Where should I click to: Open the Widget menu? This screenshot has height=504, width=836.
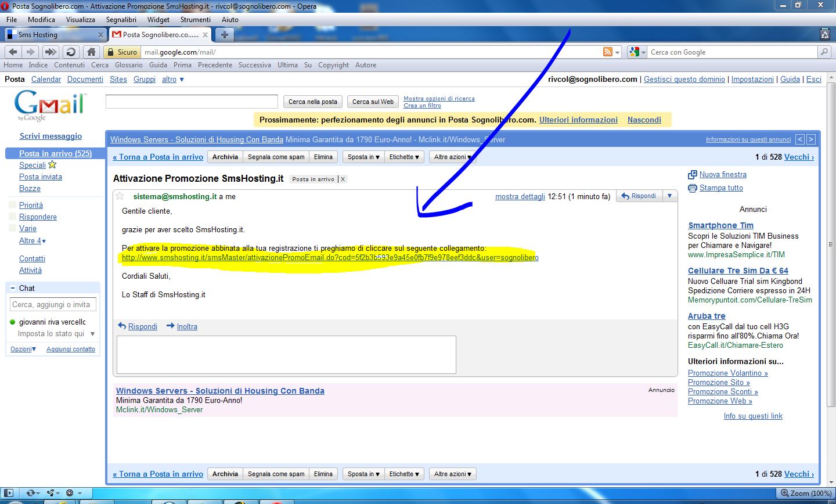pos(158,19)
